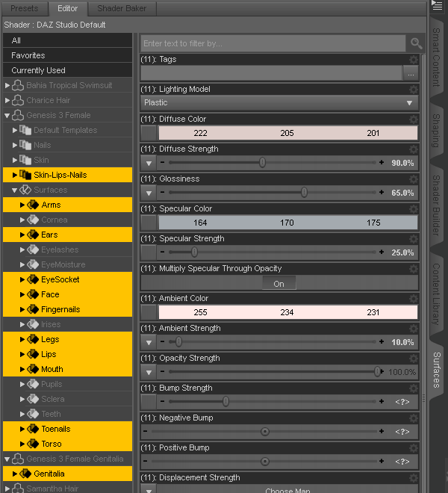Image resolution: width=448 pixels, height=493 pixels.
Task: Open the Smart Content side tab
Action: tap(436, 58)
